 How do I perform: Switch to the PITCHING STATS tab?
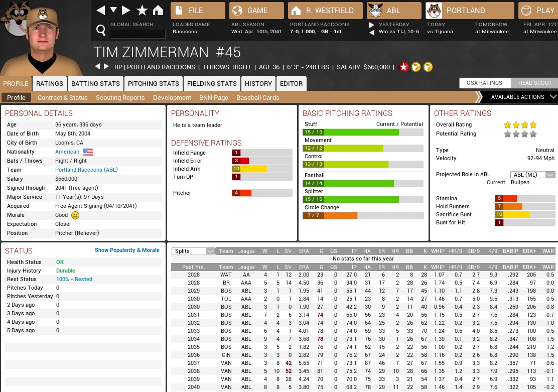click(154, 83)
